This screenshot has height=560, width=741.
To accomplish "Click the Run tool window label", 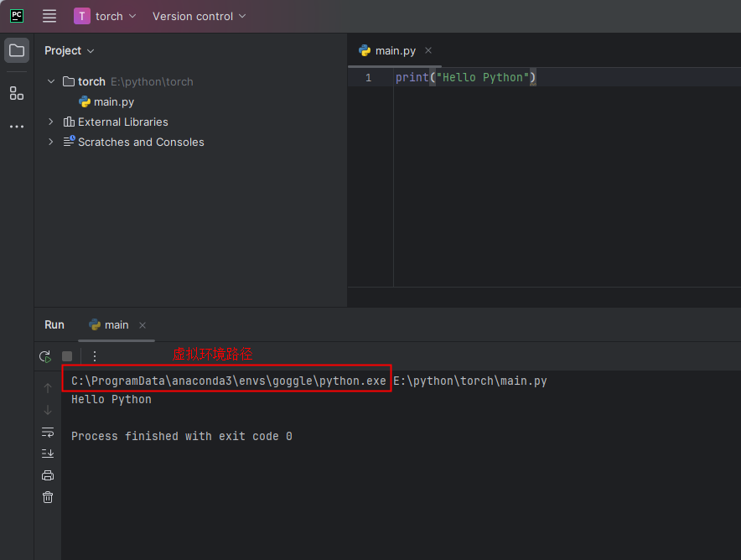I will [54, 324].
